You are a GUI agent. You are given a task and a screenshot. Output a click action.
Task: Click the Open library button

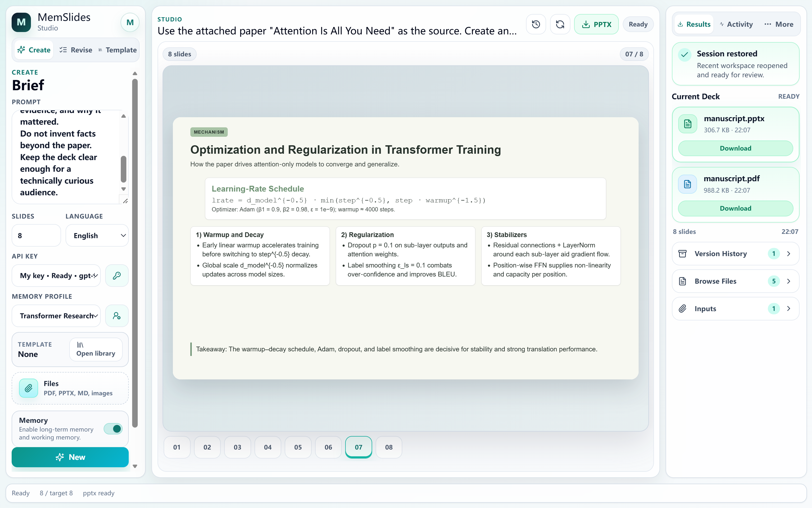click(96, 350)
